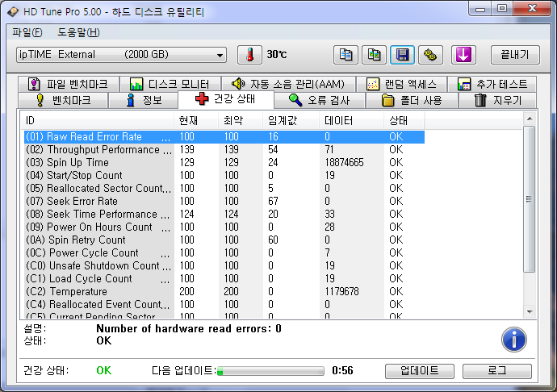Click the list scrollbar down arrow

pos(530,312)
